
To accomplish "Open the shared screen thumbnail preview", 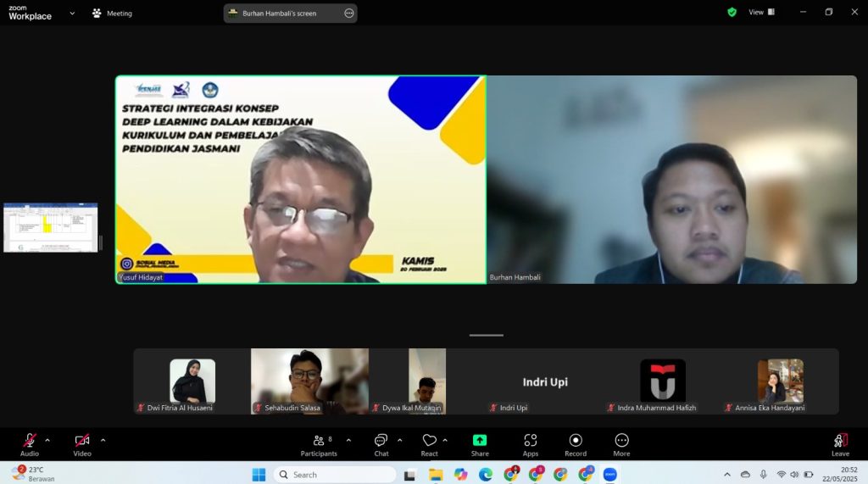I will (50, 227).
